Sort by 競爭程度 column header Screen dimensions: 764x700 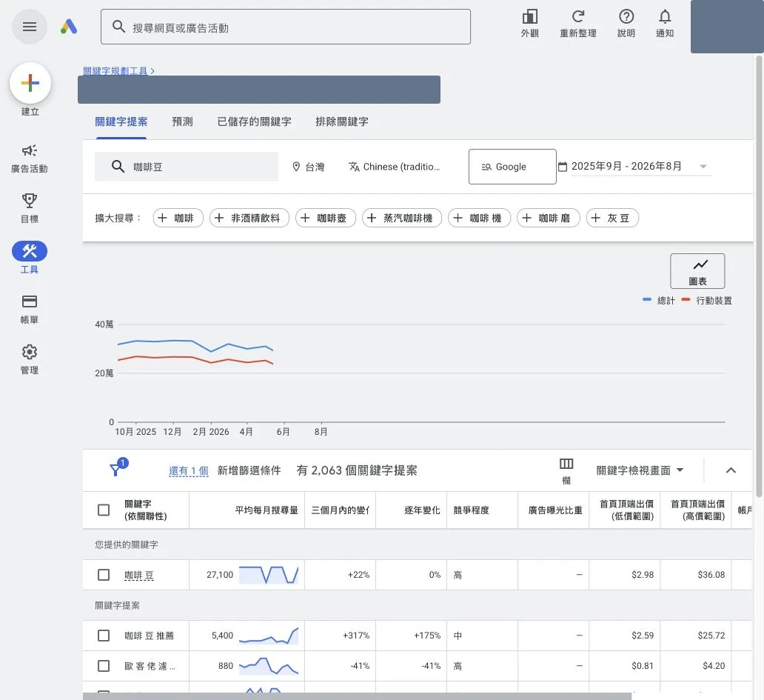[471, 510]
